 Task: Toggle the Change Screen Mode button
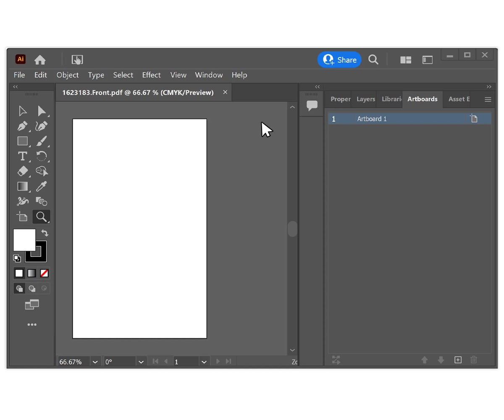pyautogui.click(x=32, y=304)
